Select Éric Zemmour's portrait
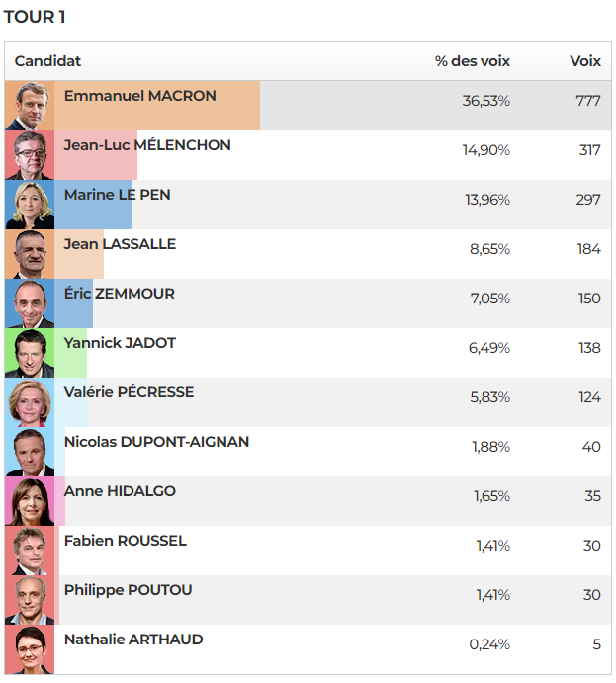Screen dimensions: 616x683 (30, 303)
